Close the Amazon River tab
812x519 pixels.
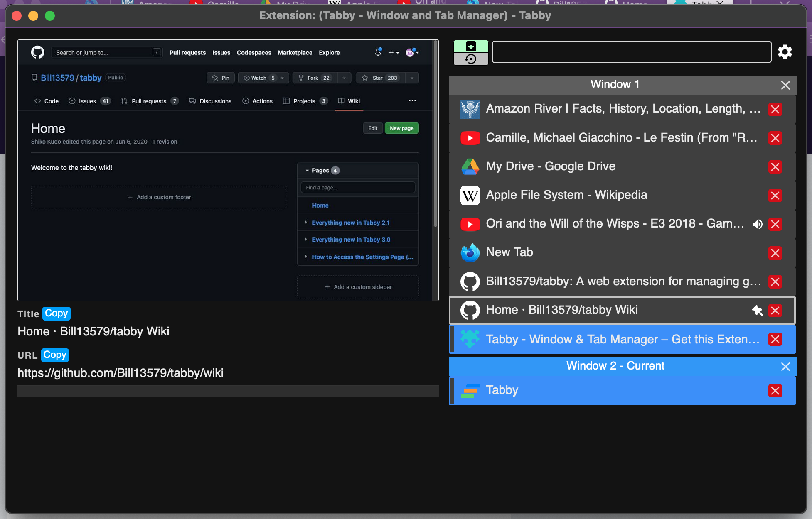[x=775, y=109]
